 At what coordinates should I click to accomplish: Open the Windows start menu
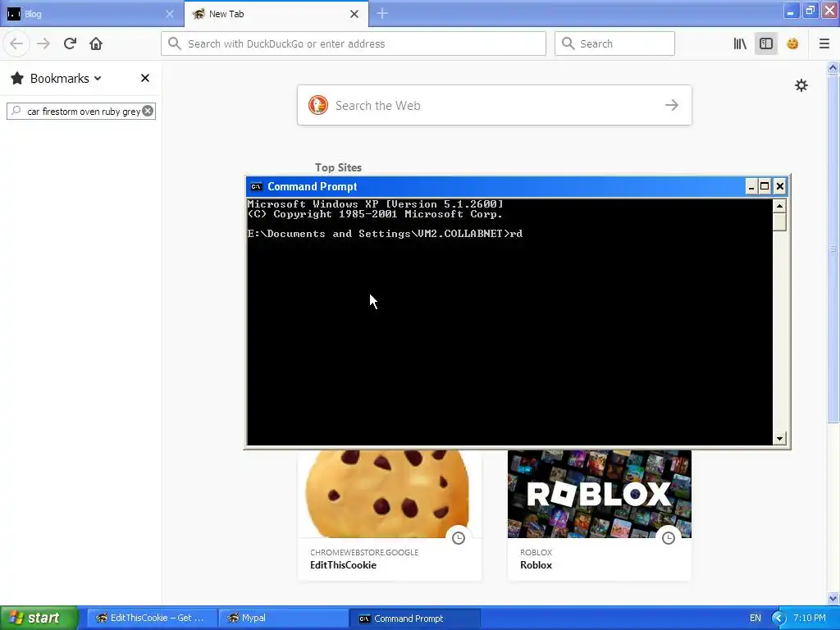point(39,618)
